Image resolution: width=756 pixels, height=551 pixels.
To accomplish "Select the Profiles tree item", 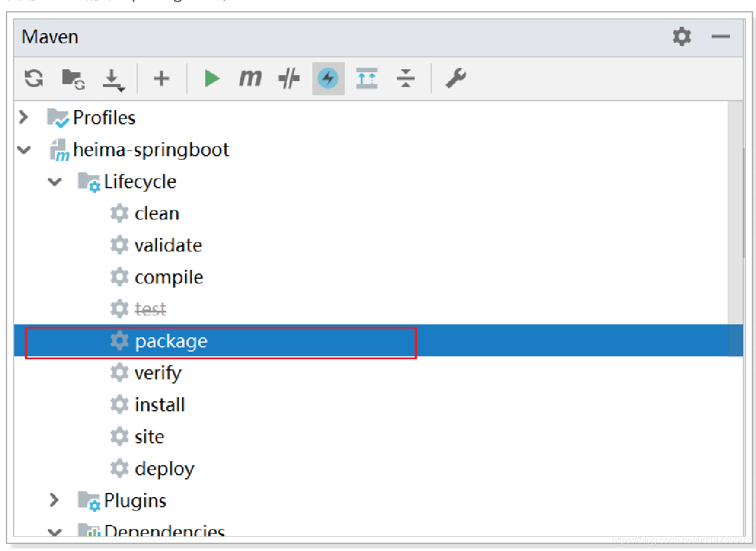I will [x=104, y=117].
